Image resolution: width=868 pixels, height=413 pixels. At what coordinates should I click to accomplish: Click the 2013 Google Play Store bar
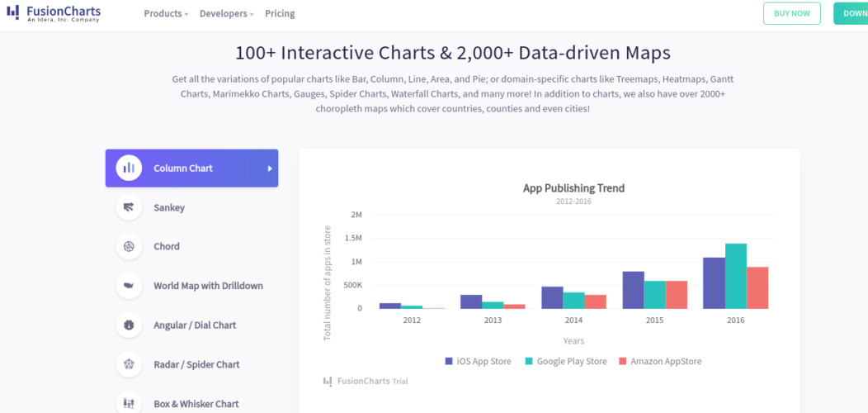point(493,306)
